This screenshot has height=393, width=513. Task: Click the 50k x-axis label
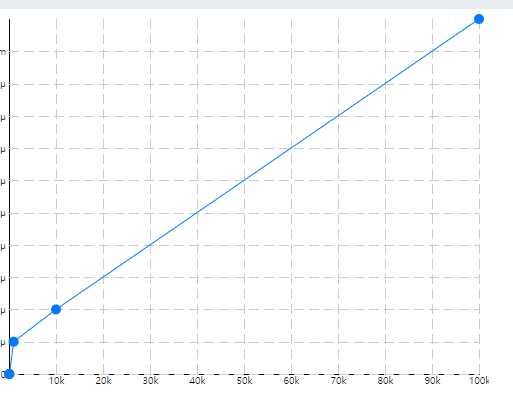[x=245, y=381]
